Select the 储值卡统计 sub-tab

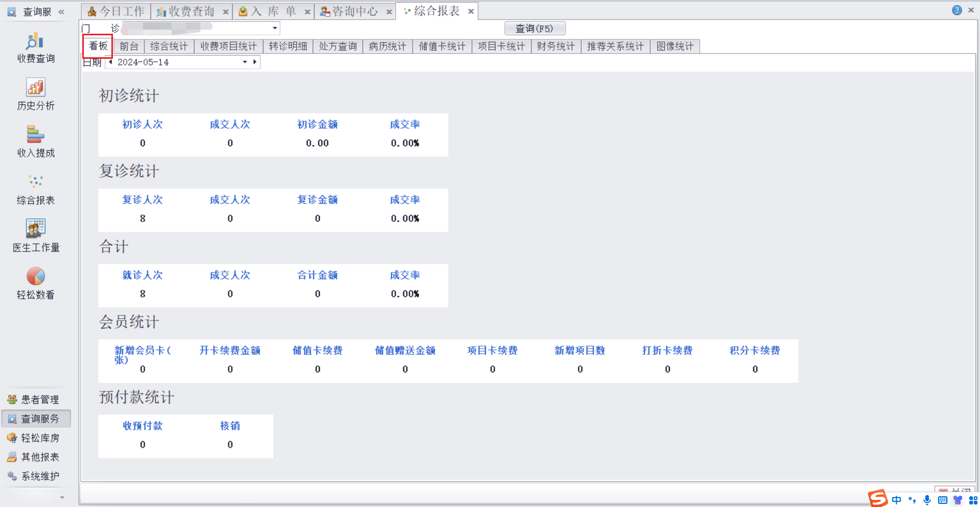pos(442,47)
